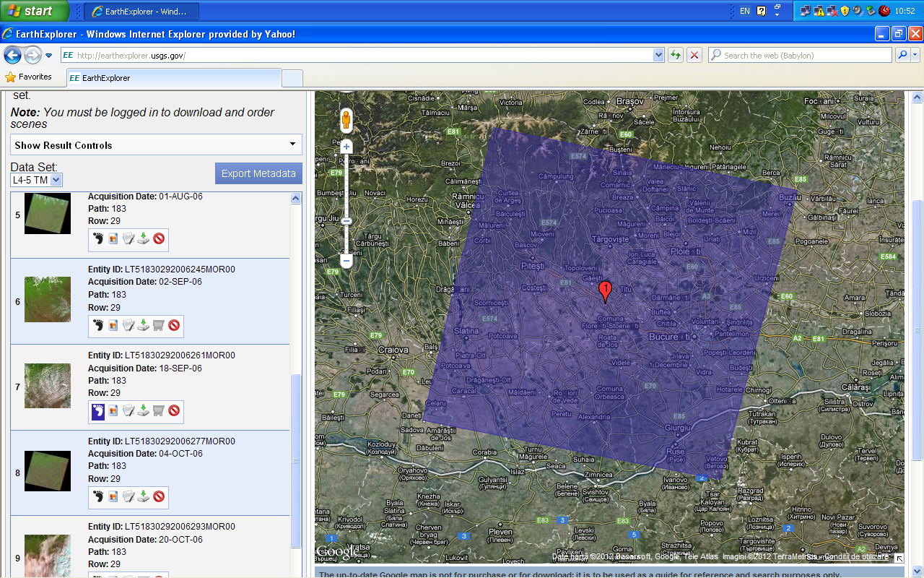
Task: Click the Street View pegman on map
Action: [346, 120]
